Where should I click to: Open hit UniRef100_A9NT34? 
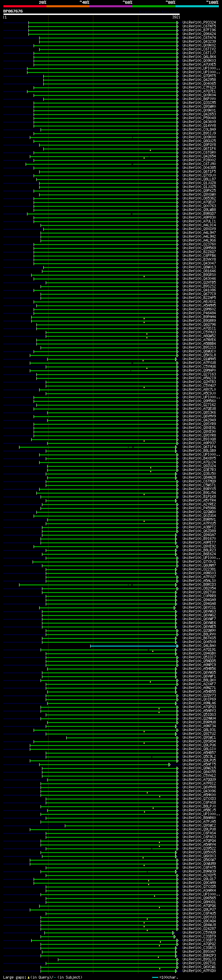tap(199, 726)
